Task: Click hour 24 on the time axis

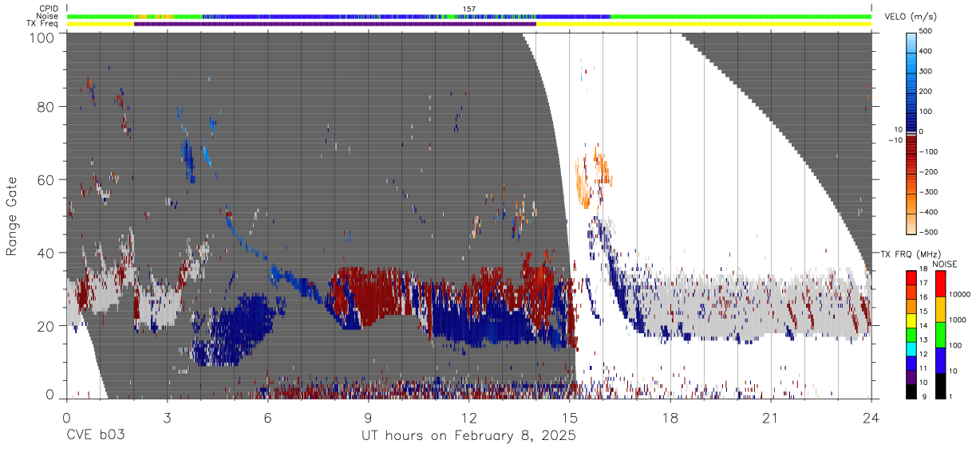Action: pos(871,419)
